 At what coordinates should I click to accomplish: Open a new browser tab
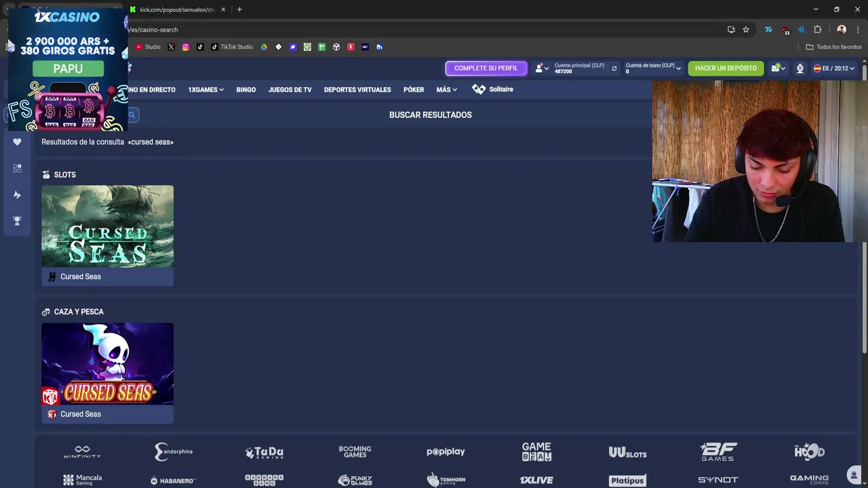click(x=239, y=9)
